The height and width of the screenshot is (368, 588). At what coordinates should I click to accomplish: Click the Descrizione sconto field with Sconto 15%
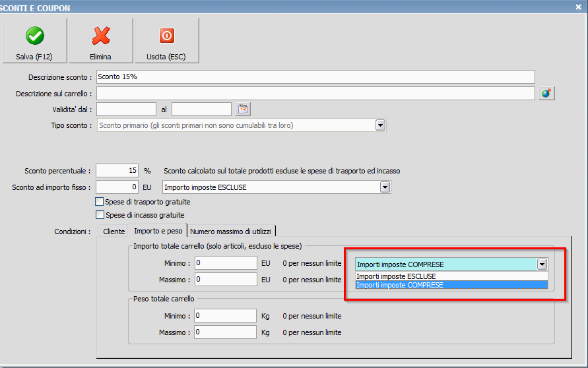tap(315, 77)
